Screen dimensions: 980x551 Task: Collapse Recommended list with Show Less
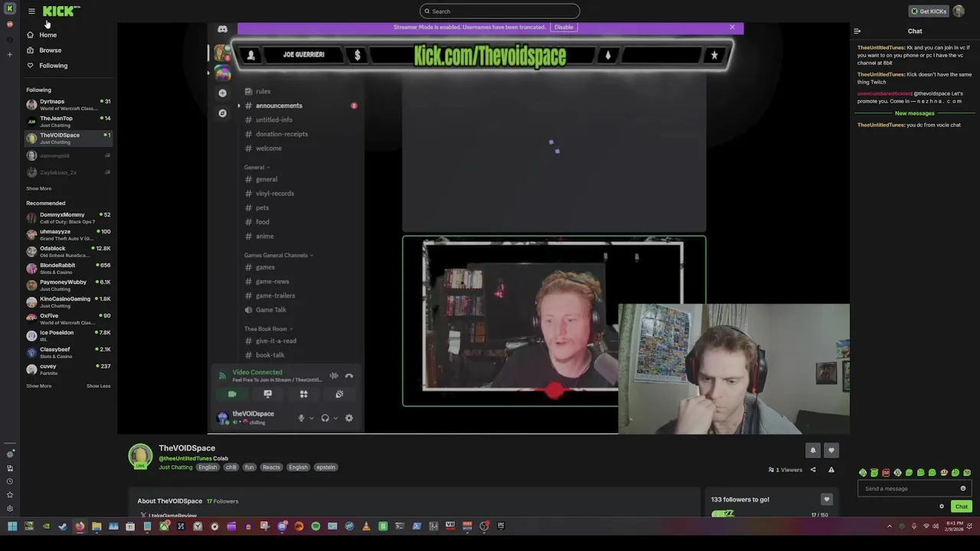[x=98, y=386]
